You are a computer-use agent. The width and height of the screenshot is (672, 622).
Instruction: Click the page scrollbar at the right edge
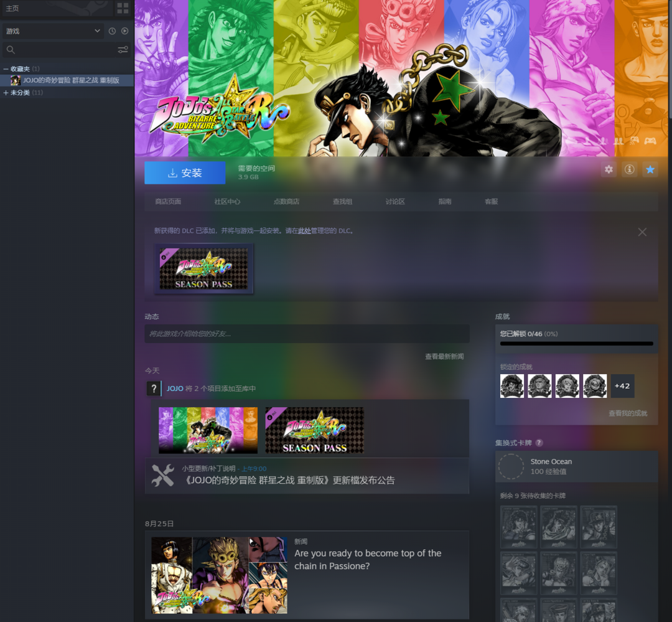(670, 59)
